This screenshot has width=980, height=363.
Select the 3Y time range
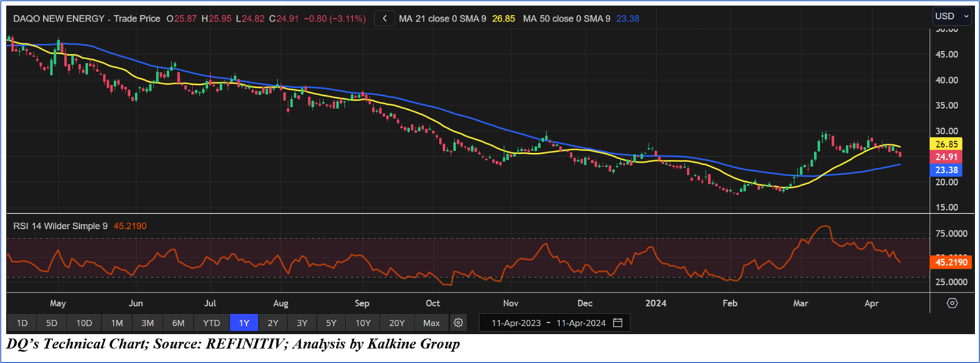302,323
